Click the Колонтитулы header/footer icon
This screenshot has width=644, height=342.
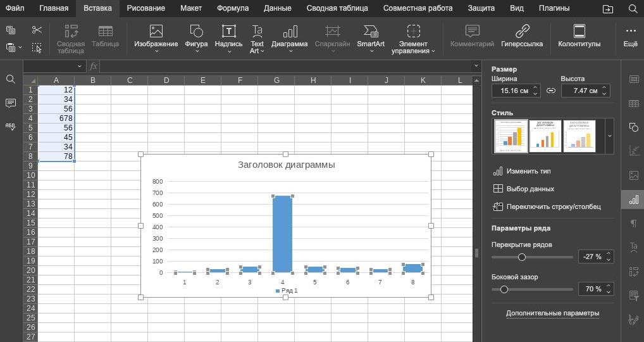coord(579,32)
